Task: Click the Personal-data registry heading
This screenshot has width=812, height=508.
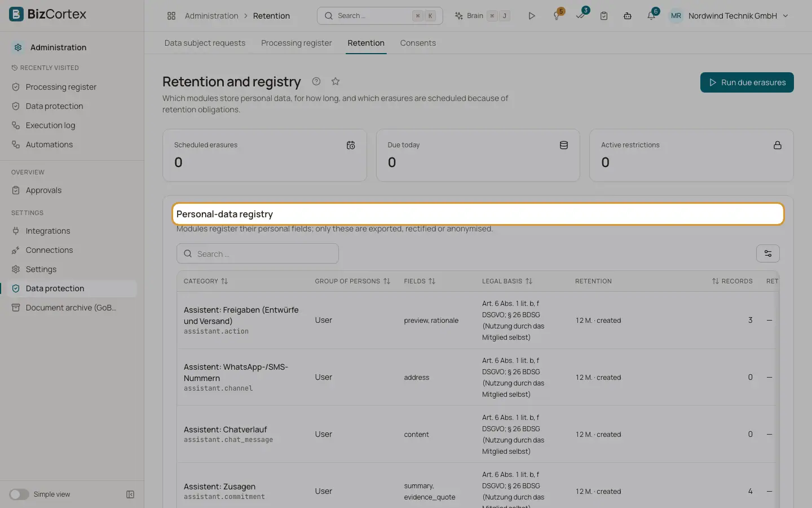Action: [224, 214]
